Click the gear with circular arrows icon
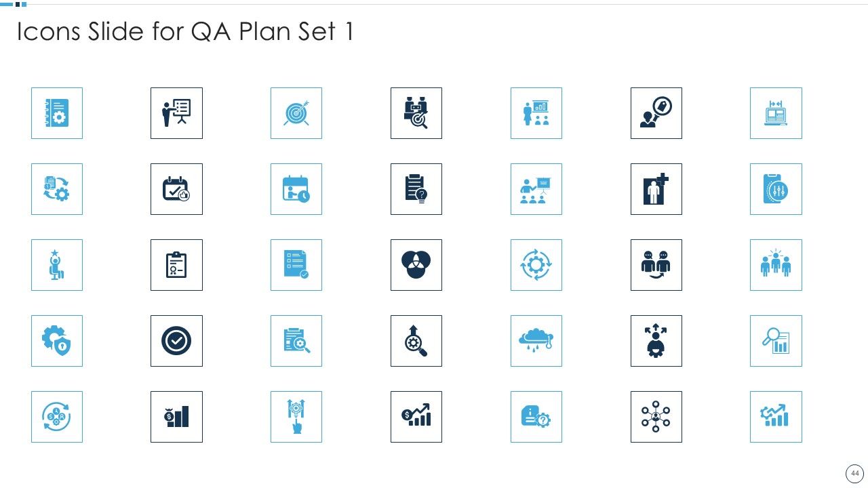Image resolution: width=868 pixels, height=488 pixels. pos(536,265)
